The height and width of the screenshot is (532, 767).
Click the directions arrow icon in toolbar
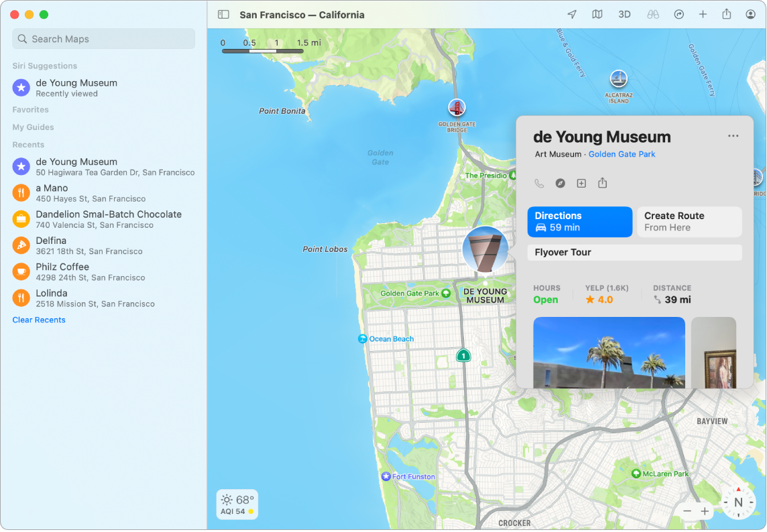(678, 14)
